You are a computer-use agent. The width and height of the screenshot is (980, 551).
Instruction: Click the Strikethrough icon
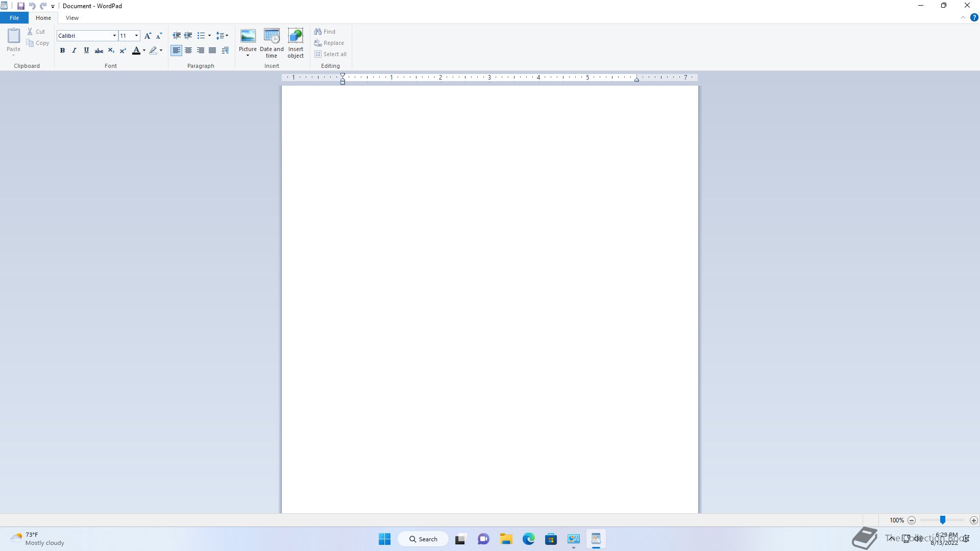pyautogui.click(x=99, y=51)
